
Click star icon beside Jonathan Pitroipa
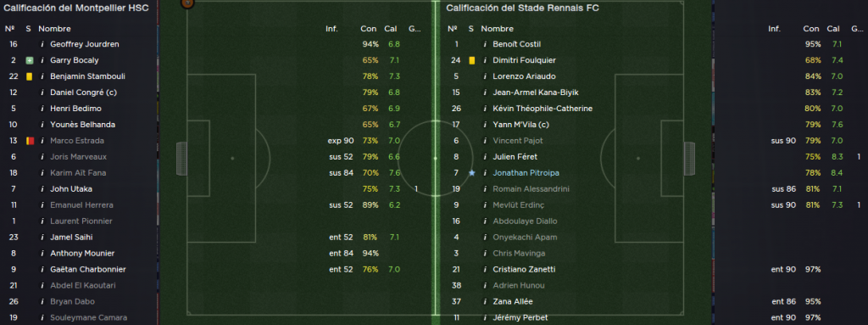point(471,173)
